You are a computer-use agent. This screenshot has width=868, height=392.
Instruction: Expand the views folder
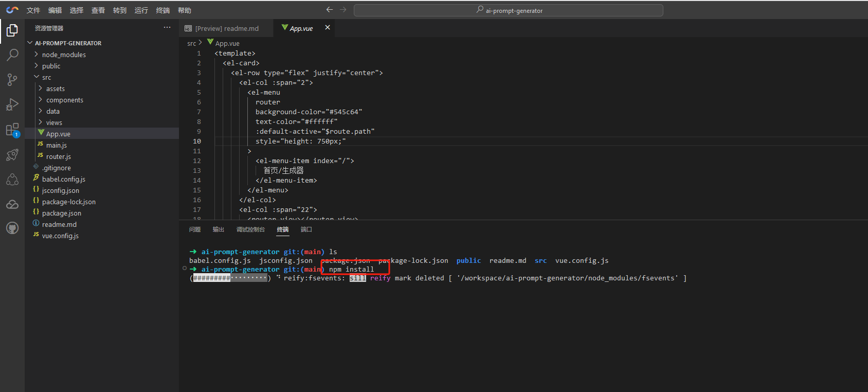(x=102, y=122)
